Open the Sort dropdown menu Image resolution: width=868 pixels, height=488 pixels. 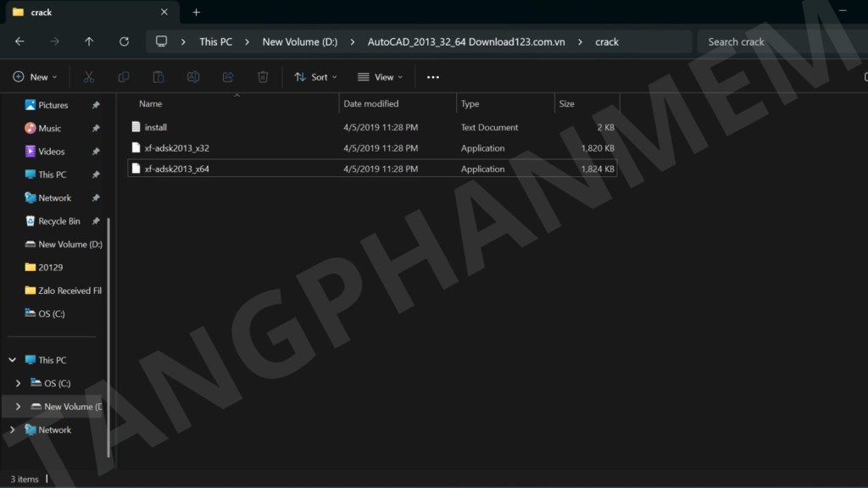[x=315, y=77]
